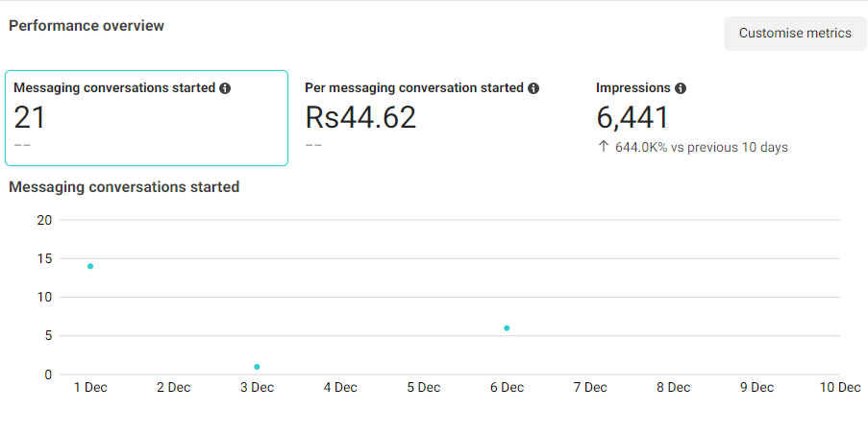Screen dimensions: 868x435
Task: Click the chart title Messaging conversations started
Action: [124, 187]
